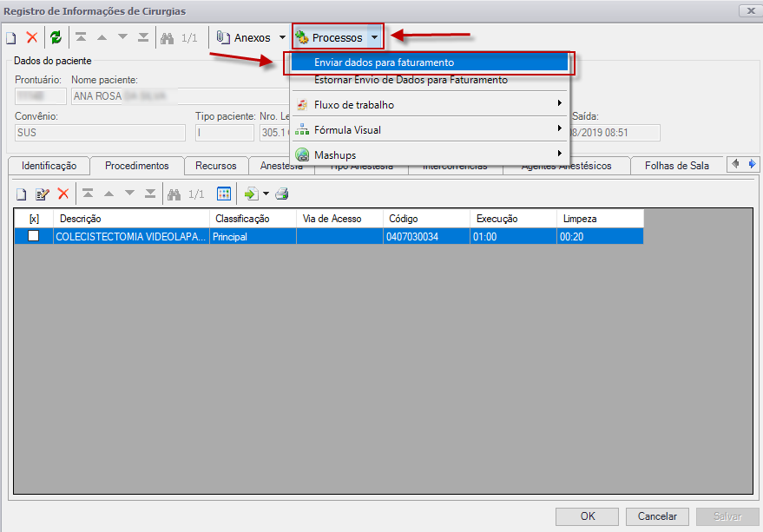
Task: Refresh data with green arrows icon
Action: coord(56,37)
